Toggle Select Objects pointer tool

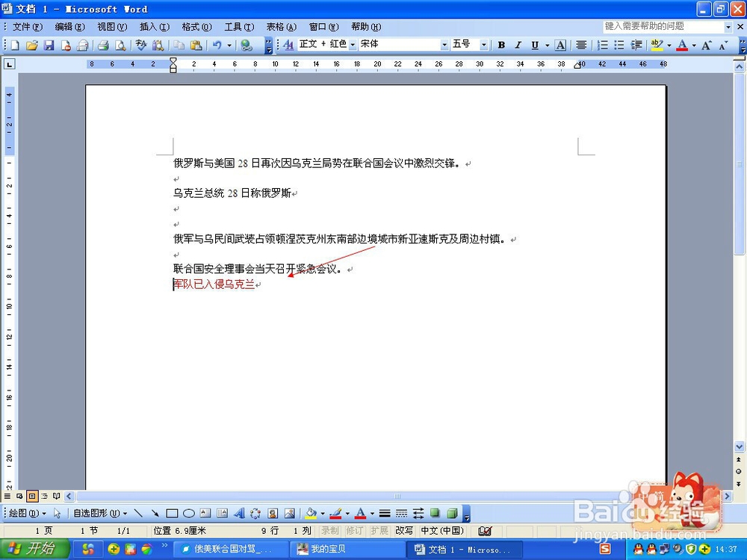[58, 514]
